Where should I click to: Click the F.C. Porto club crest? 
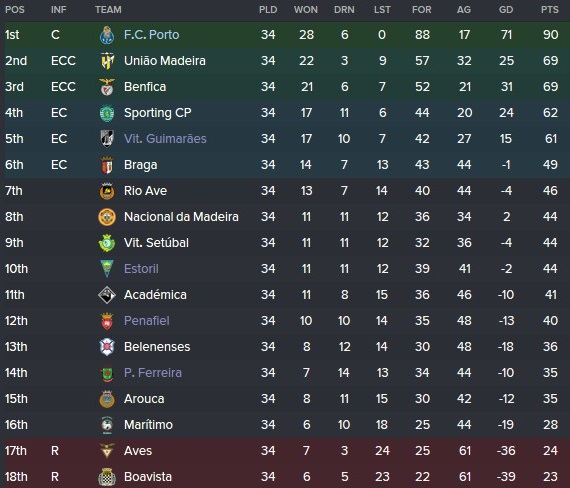click(x=107, y=35)
